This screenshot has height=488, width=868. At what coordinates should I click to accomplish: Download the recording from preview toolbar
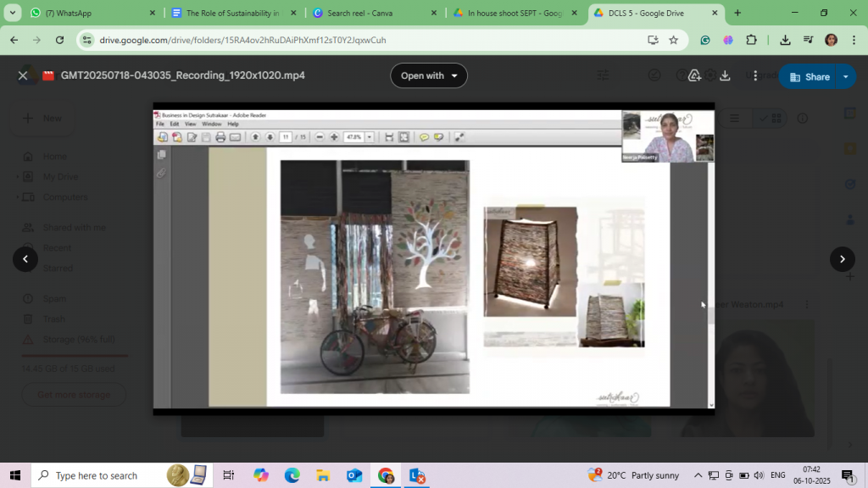pos(725,75)
